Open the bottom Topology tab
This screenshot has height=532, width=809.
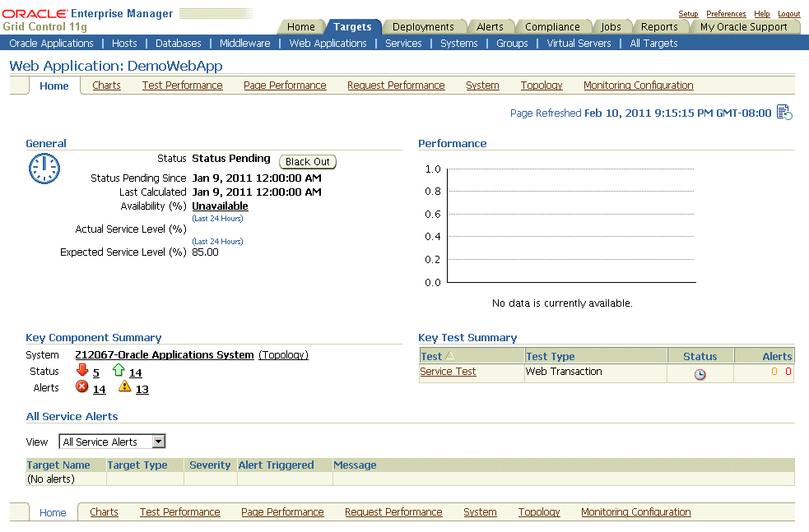coord(538,512)
